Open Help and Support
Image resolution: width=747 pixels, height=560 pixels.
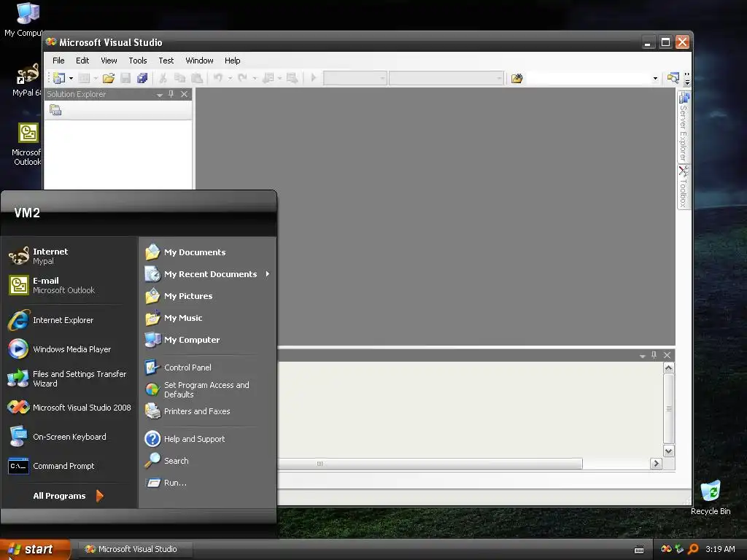208,439
